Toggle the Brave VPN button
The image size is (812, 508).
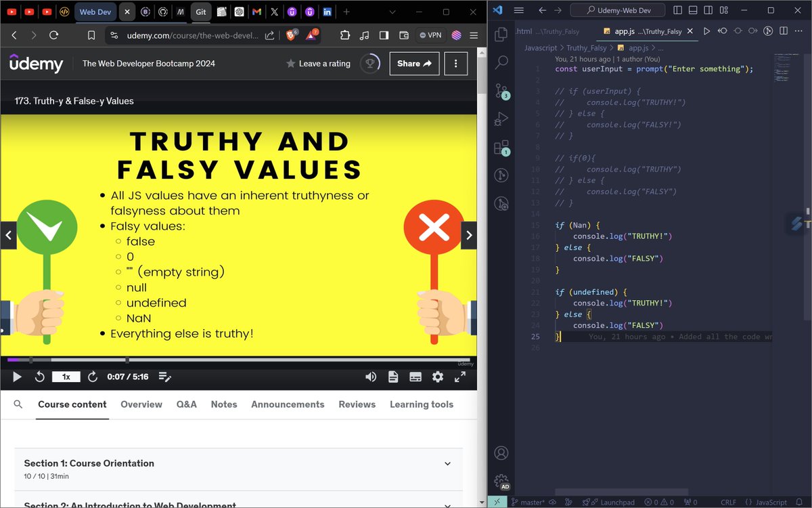(x=429, y=35)
